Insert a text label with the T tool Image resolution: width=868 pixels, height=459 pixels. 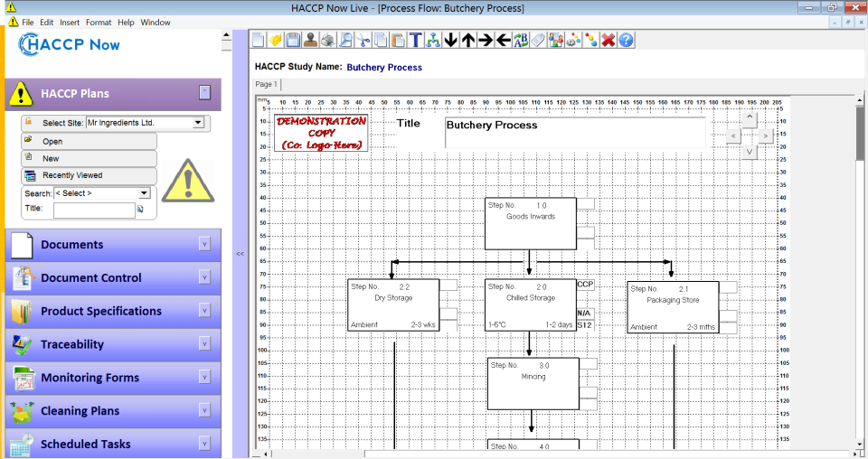[416, 40]
